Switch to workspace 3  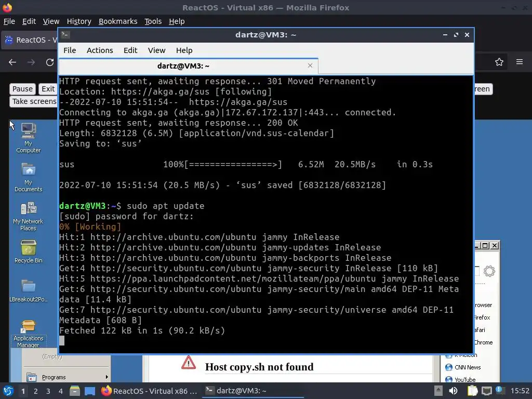pos(48,391)
